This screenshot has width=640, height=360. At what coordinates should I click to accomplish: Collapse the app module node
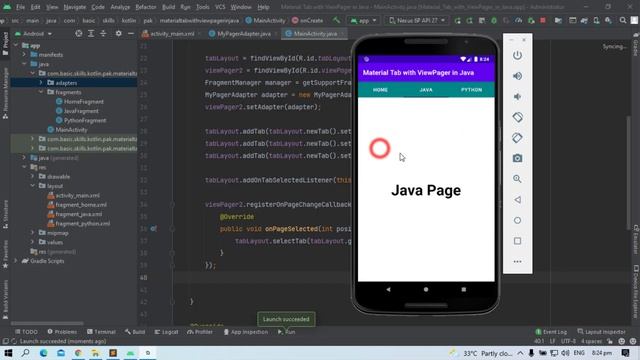(x=16, y=45)
